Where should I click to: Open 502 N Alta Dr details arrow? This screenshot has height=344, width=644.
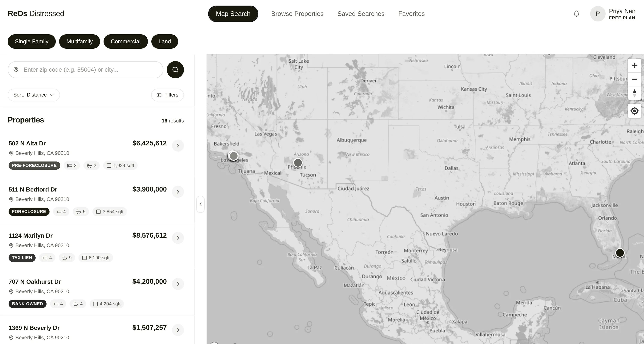(x=178, y=146)
